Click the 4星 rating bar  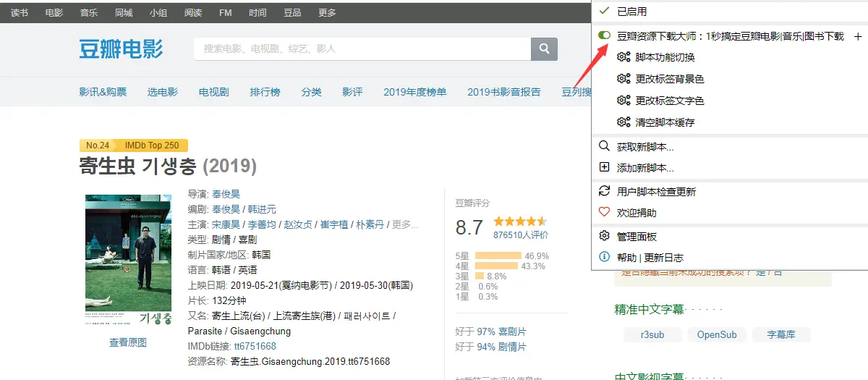(496, 266)
